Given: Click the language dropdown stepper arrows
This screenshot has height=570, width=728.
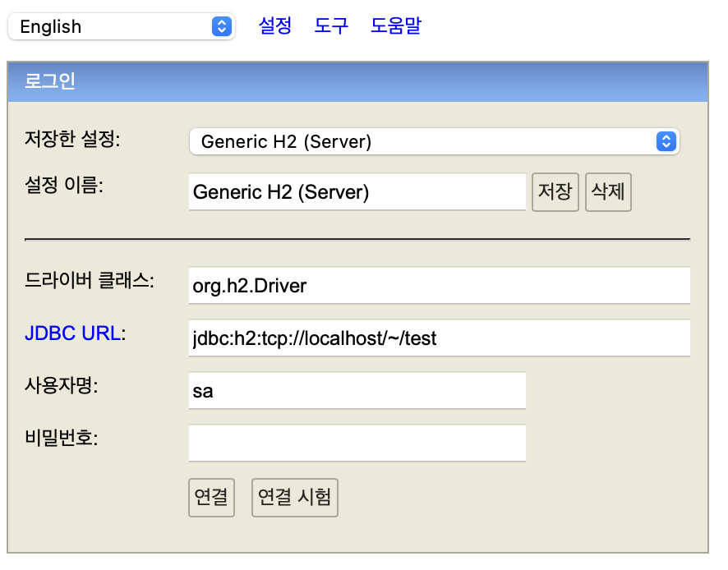Looking at the screenshot, I should pyautogui.click(x=220, y=26).
